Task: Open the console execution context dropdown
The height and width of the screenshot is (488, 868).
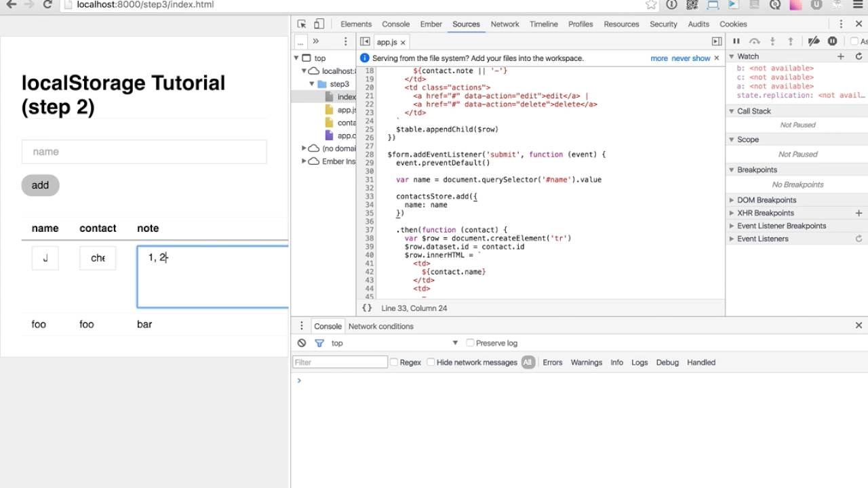Action: click(x=395, y=343)
